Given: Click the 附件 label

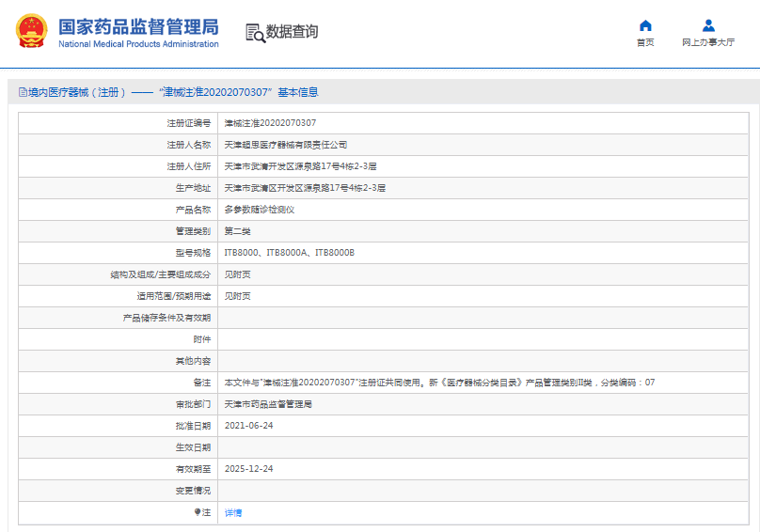Looking at the screenshot, I should click(x=202, y=339).
